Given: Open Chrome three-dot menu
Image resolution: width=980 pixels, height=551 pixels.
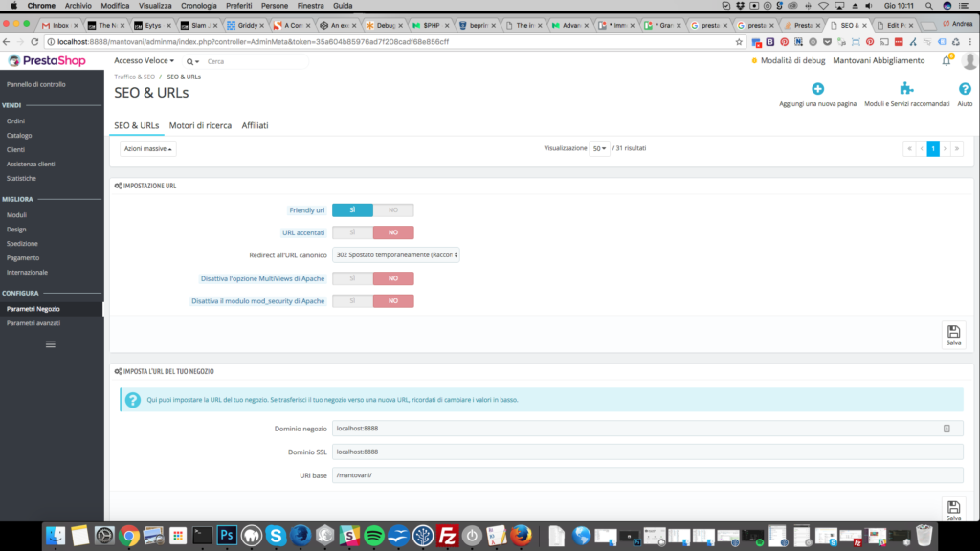Looking at the screenshot, I should (970, 42).
